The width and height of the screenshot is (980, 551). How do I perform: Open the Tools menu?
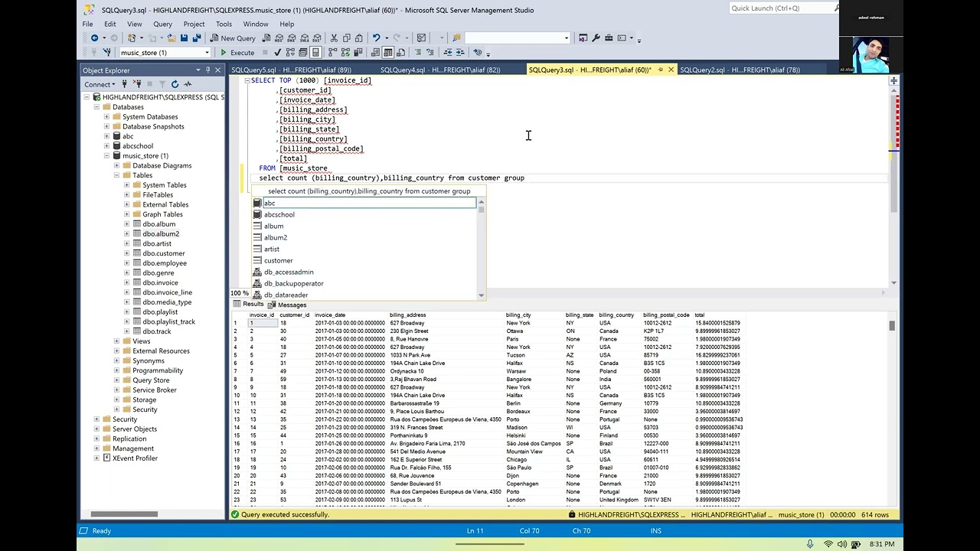[x=224, y=24]
